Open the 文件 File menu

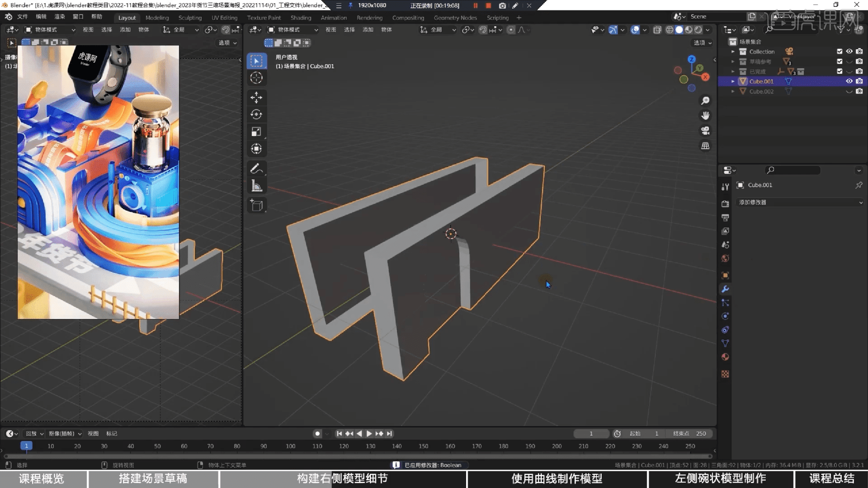coord(22,17)
